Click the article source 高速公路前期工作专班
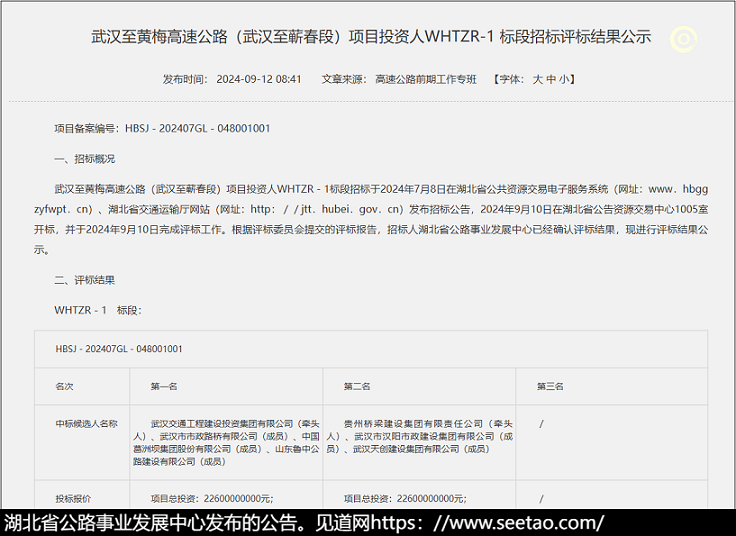The width and height of the screenshot is (736, 536). tap(426, 79)
